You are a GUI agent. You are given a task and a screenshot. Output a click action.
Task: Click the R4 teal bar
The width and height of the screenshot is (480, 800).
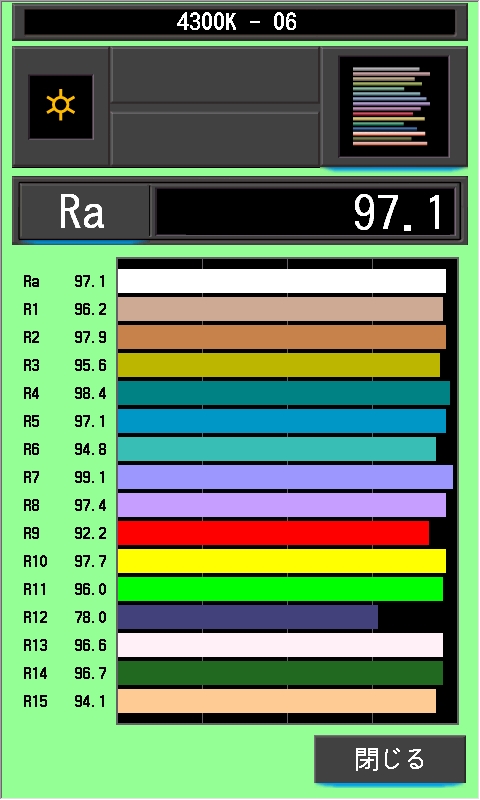coord(284,393)
